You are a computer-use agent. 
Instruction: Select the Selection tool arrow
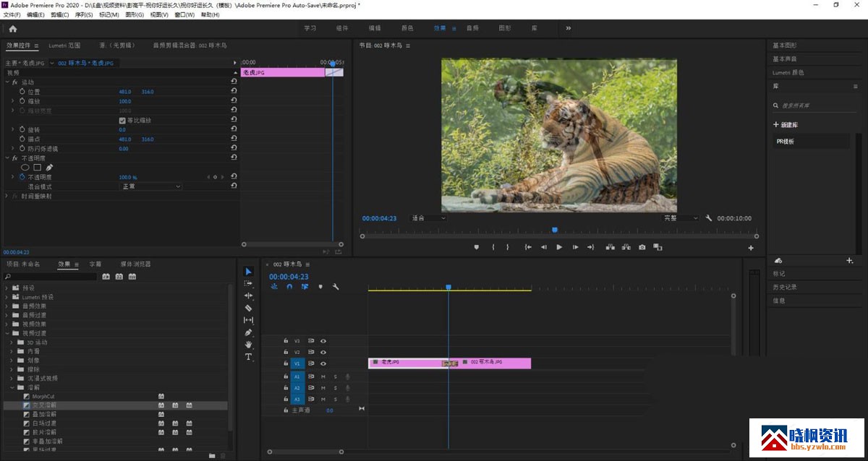point(249,272)
